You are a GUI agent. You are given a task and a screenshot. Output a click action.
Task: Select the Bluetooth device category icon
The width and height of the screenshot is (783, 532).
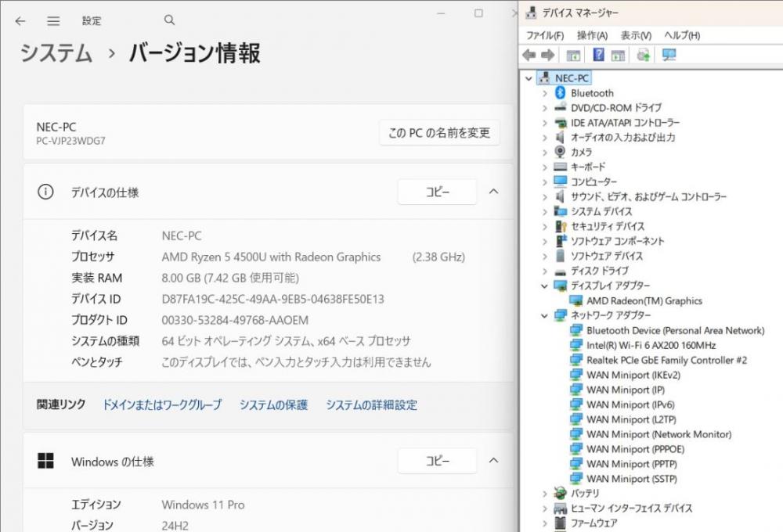[x=560, y=93]
